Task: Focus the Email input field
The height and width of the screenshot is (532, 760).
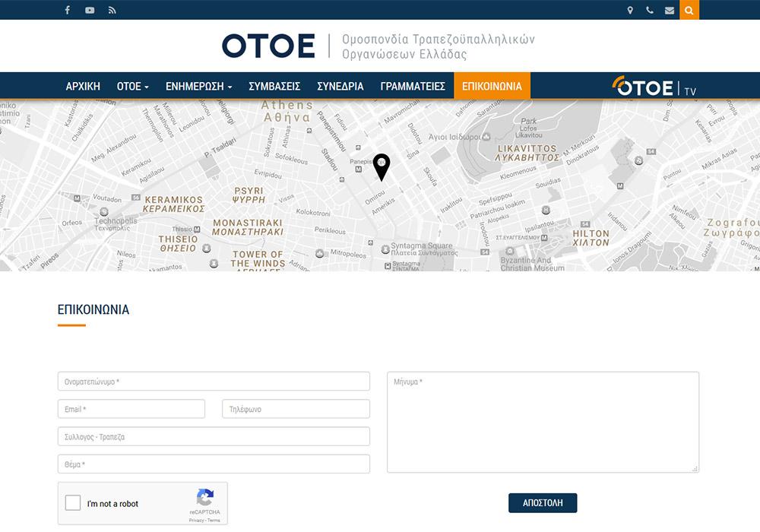Action: click(131, 409)
